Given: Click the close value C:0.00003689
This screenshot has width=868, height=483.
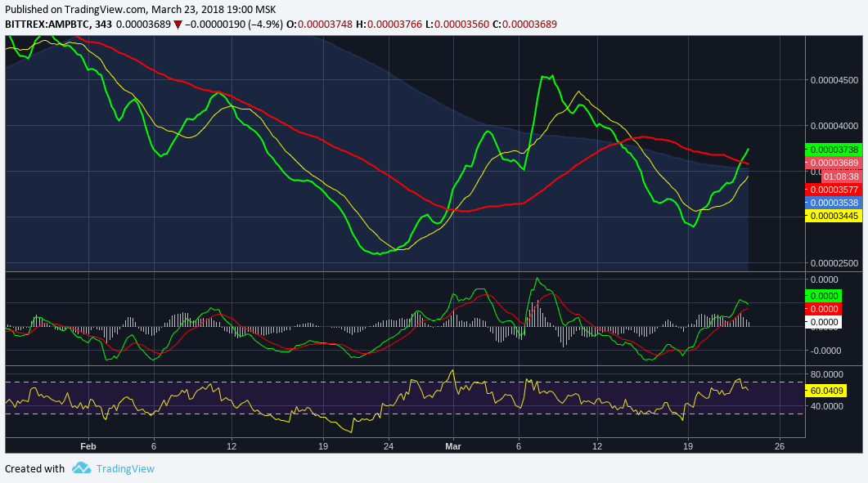Looking at the screenshot, I should [524, 25].
